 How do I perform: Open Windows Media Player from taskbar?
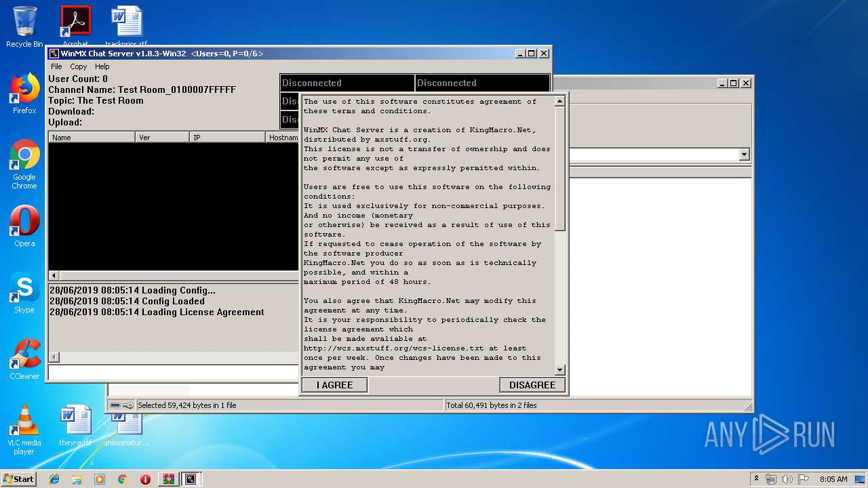pos(100,479)
